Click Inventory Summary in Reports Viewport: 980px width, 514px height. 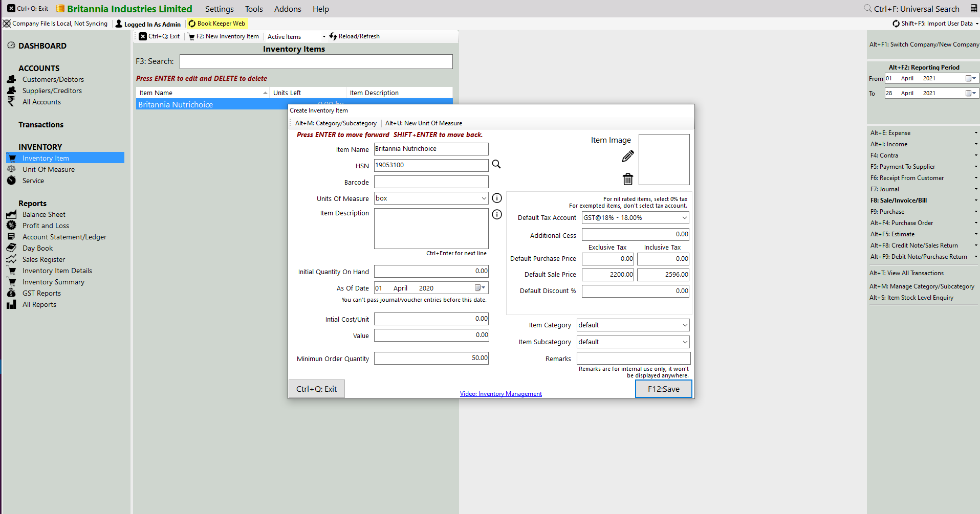tap(53, 282)
